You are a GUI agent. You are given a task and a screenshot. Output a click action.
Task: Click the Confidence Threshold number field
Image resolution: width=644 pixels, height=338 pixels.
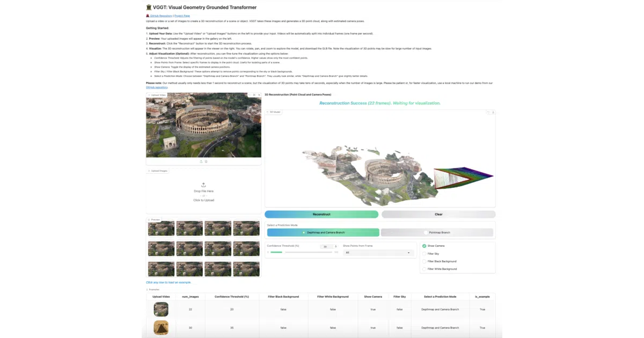click(325, 246)
